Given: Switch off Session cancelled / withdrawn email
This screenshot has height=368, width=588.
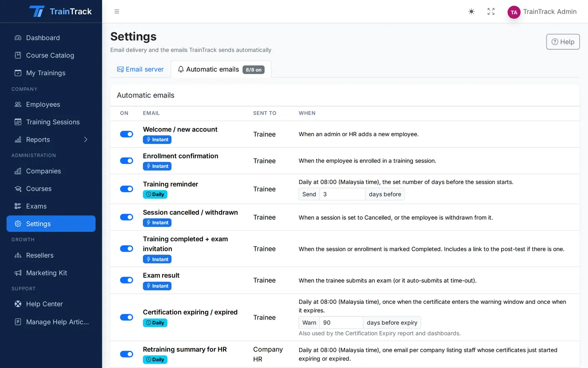Looking at the screenshot, I should click(x=126, y=217).
